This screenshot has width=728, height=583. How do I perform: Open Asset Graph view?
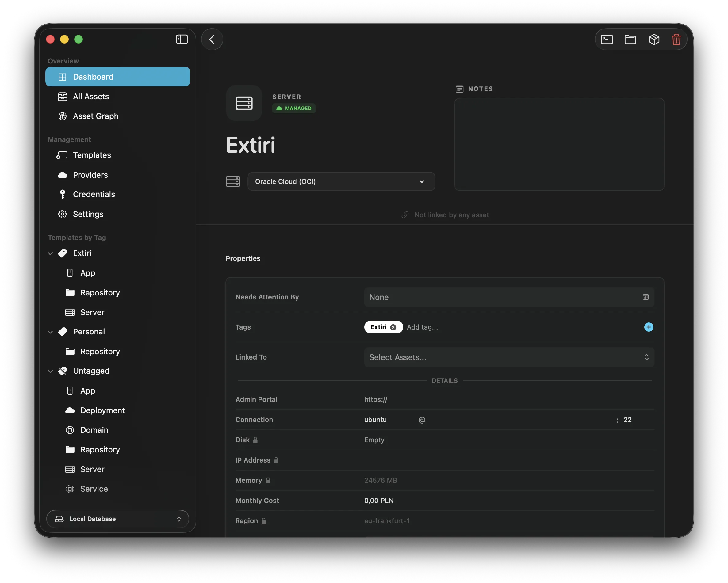pos(117,116)
